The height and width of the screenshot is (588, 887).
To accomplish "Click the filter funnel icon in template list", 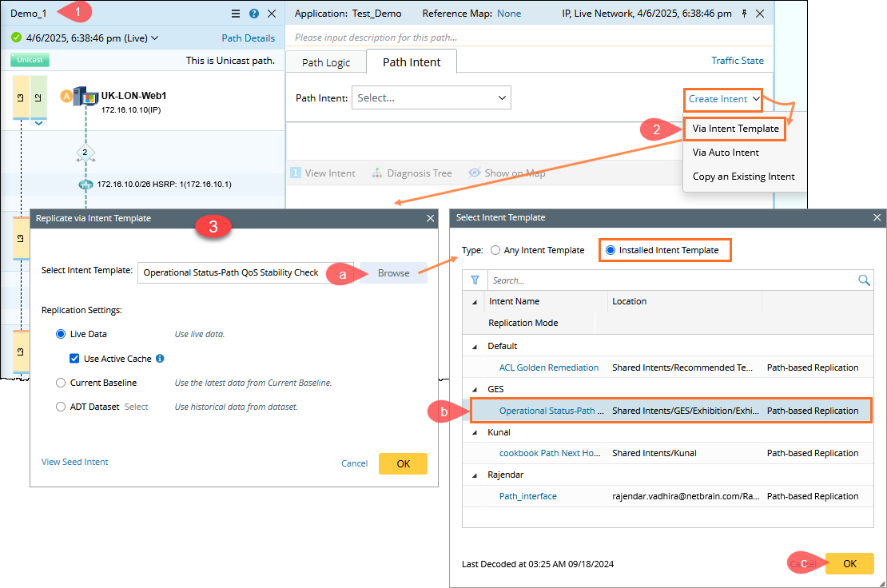I will click(475, 280).
